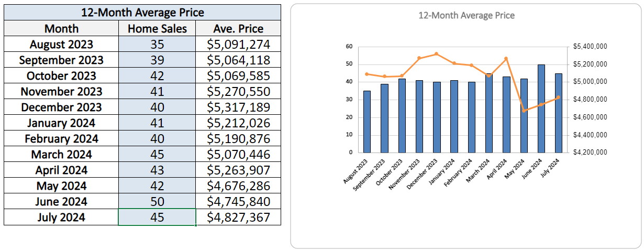The width and height of the screenshot is (644, 250).
Task: Select price cell $5,091,274
Action: point(238,44)
